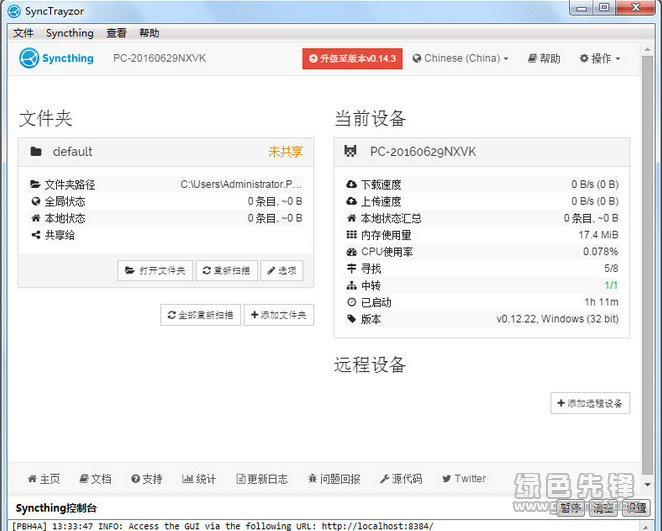
Task: Click the Syncthing logo in the header
Action: pos(57,58)
